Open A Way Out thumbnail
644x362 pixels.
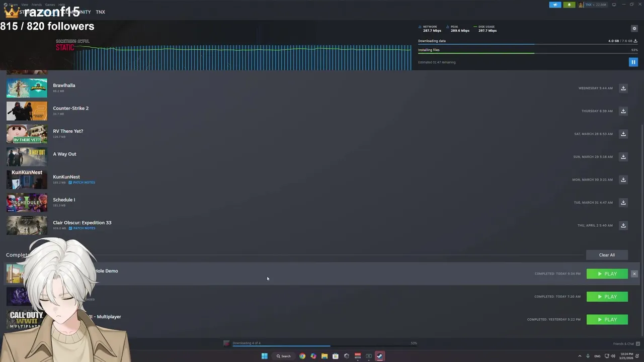click(x=27, y=157)
